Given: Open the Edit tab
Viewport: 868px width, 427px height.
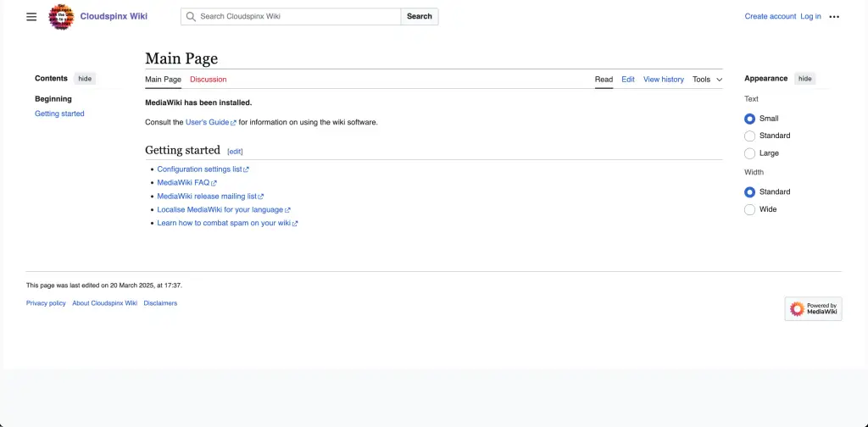Looking at the screenshot, I should pos(628,80).
